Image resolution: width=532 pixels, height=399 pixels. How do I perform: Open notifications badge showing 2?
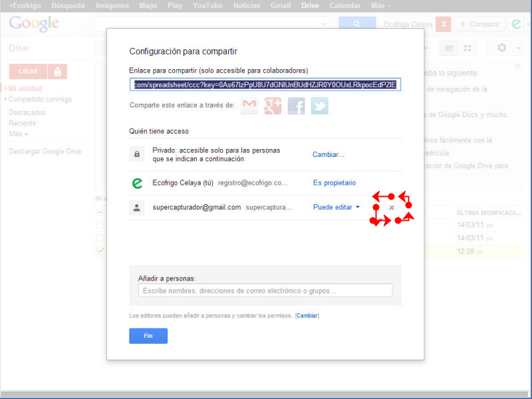click(443, 24)
